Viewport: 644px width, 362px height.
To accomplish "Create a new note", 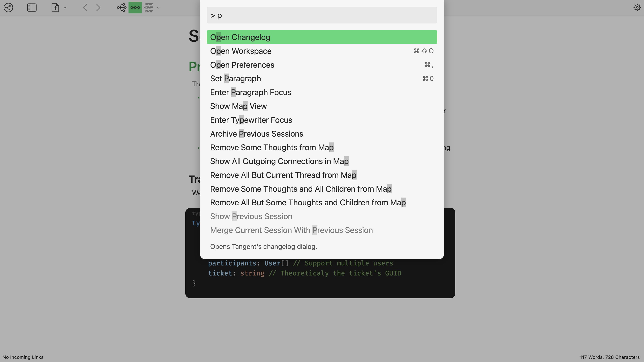I will [55, 8].
